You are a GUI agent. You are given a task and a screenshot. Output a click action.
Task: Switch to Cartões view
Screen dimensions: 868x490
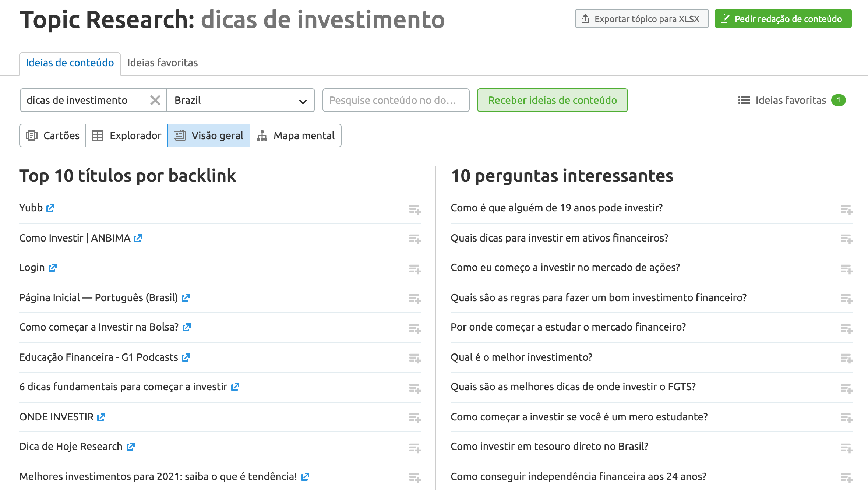(x=53, y=135)
